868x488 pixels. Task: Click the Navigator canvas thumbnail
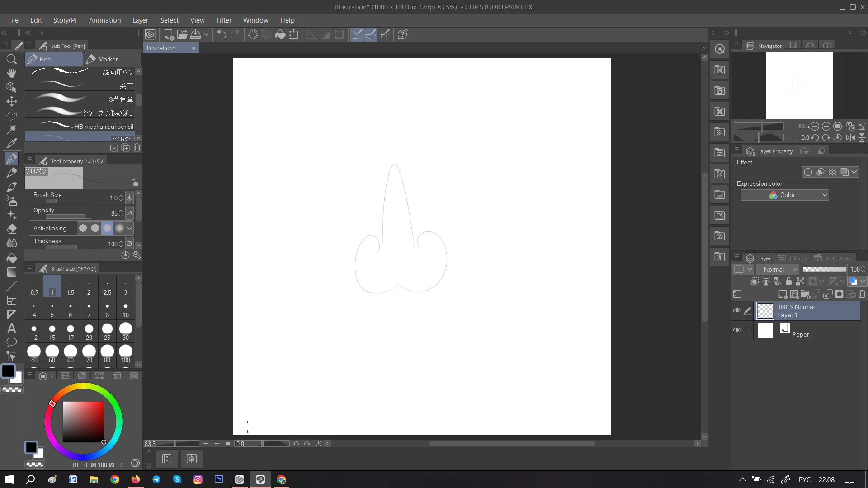pos(799,85)
